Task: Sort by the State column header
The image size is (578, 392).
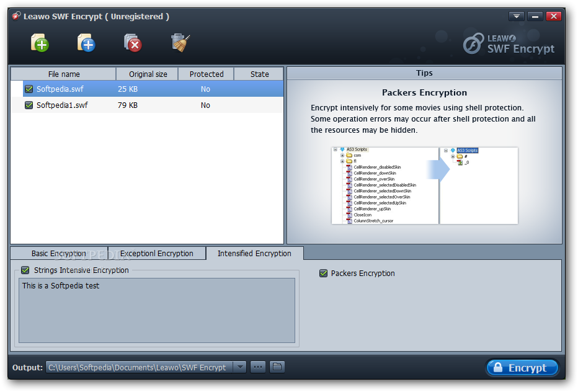Action: [259, 74]
